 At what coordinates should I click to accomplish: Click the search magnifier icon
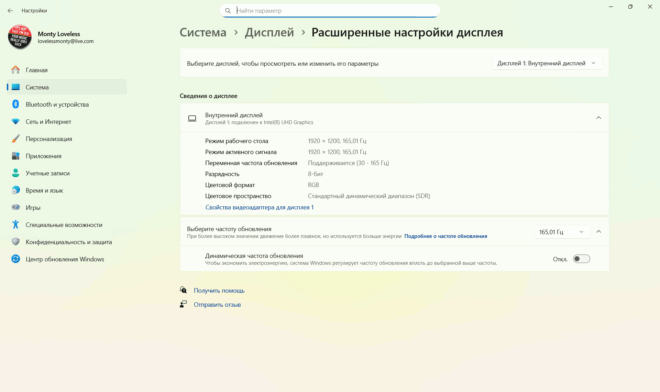pyautogui.click(x=228, y=11)
